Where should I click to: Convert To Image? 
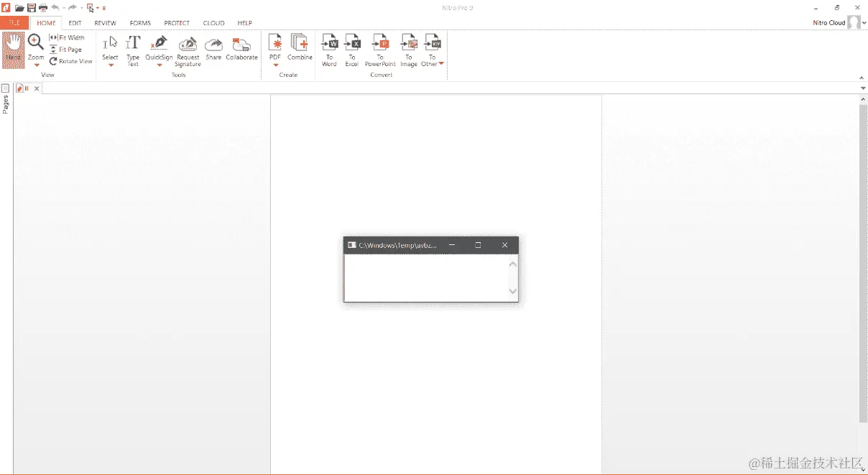pyautogui.click(x=409, y=50)
